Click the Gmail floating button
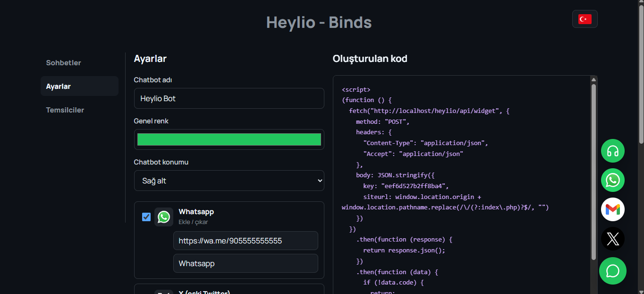 coord(613,209)
